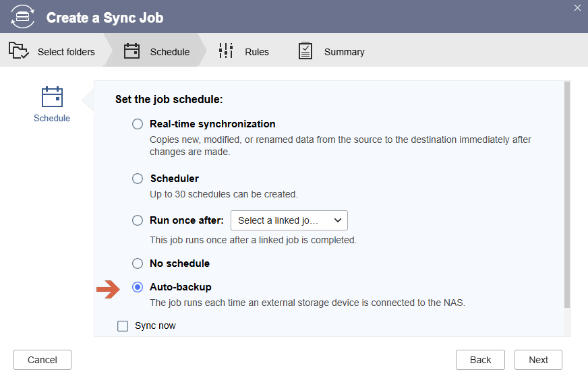Click the Summary clipboard icon

[305, 51]
